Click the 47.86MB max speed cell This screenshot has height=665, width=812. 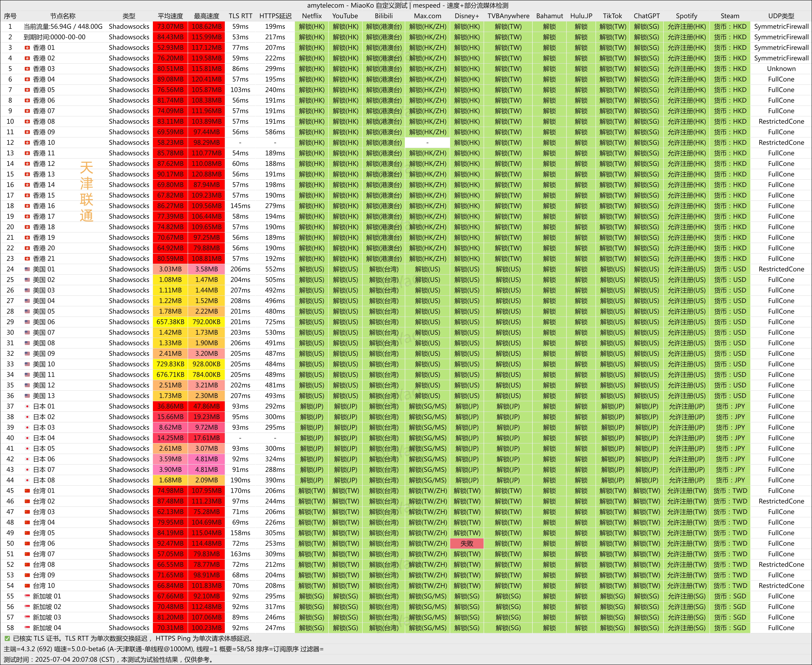coord(207,406)
